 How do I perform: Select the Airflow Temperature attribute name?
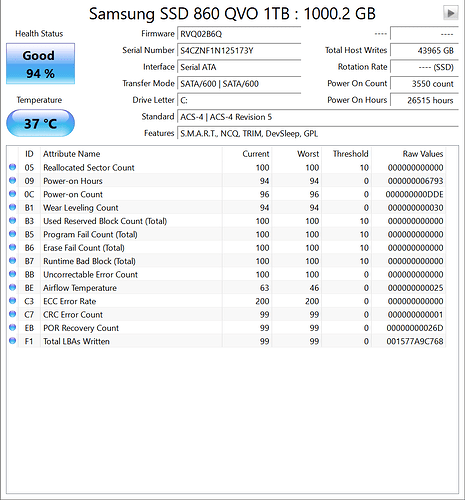click(x=80, y=288)
